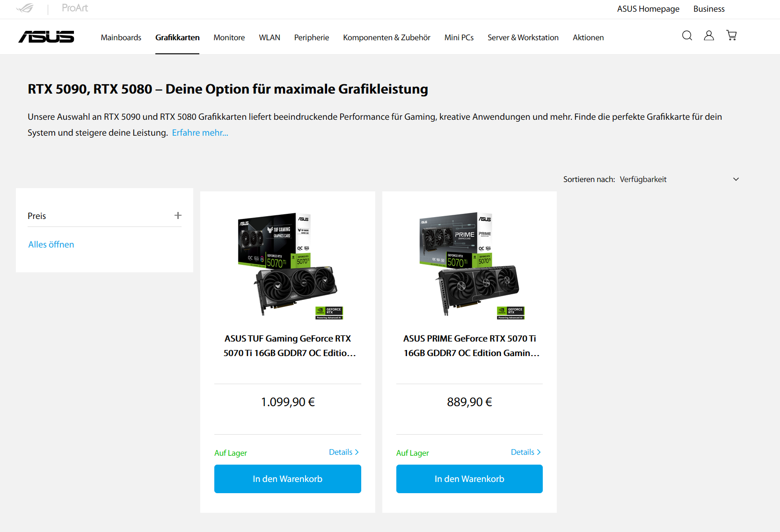The height and width of the screenshot is (532, 780).
Task: Click the TUF Gaming product image
Action: coord(288,265)
